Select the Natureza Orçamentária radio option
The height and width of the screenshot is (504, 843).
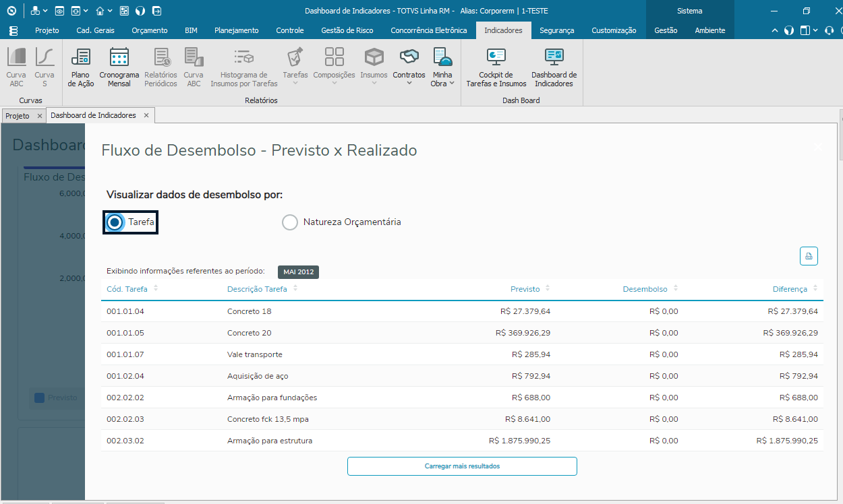(290, 222)
